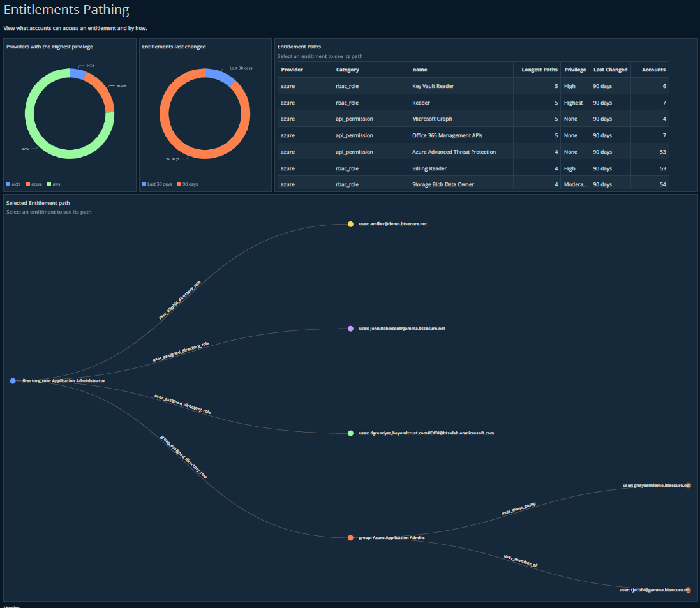Select the Billing Reader row
Viewport: 700px width, 608px height.
point(473,168)
